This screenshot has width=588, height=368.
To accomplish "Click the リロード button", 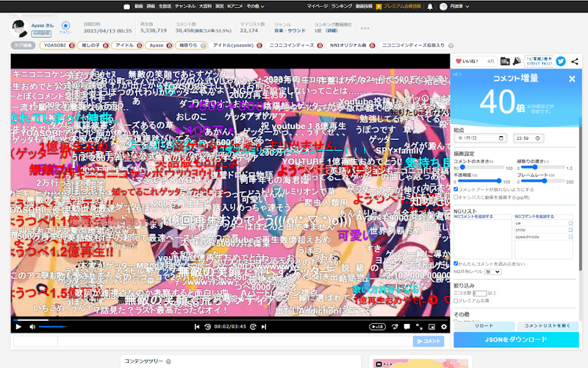I will tap(484, 326).
